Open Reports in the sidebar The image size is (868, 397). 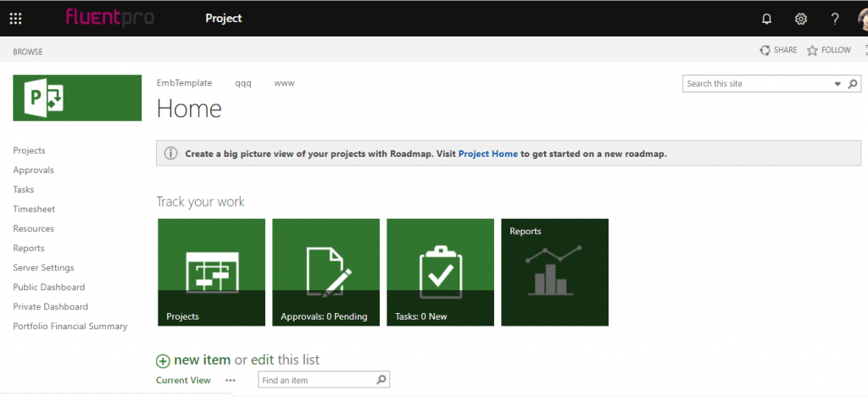pyautogui.click(x=29, y=248)
